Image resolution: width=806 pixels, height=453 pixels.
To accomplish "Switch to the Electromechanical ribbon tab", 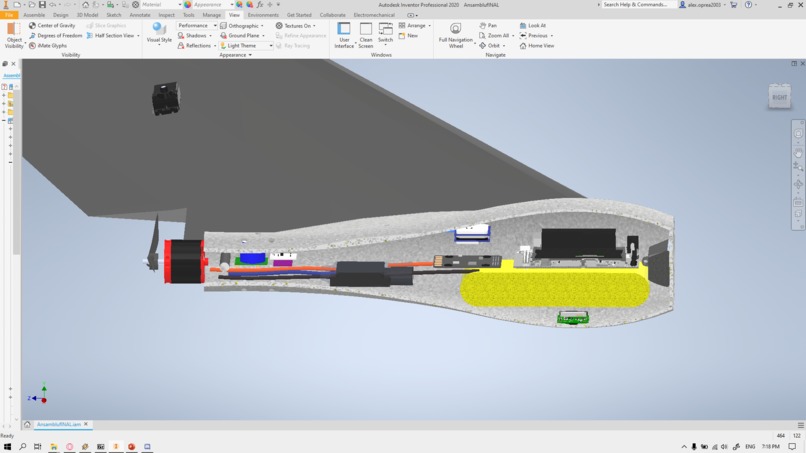I will pos(374,15).
